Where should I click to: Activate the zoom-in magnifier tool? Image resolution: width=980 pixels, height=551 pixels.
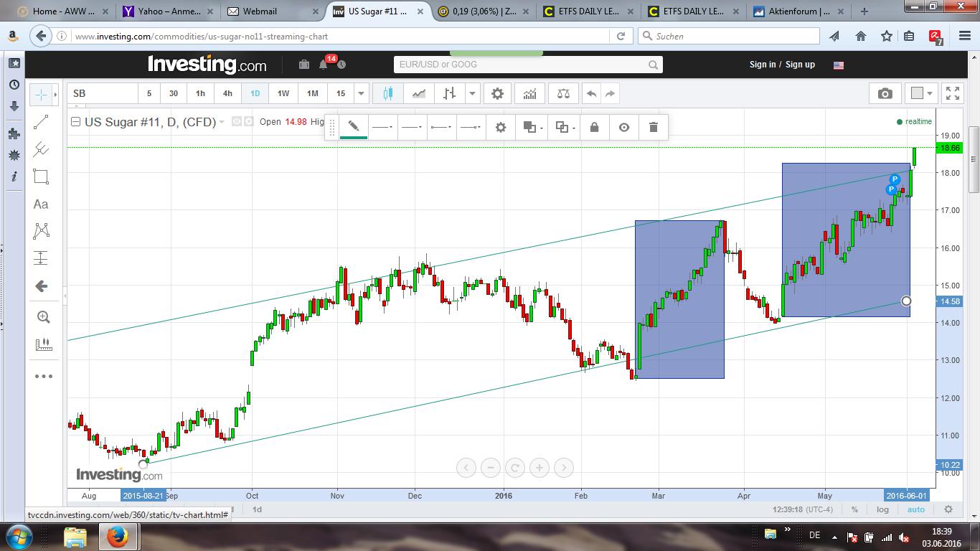pyautogui.click(x=43, y=317)
